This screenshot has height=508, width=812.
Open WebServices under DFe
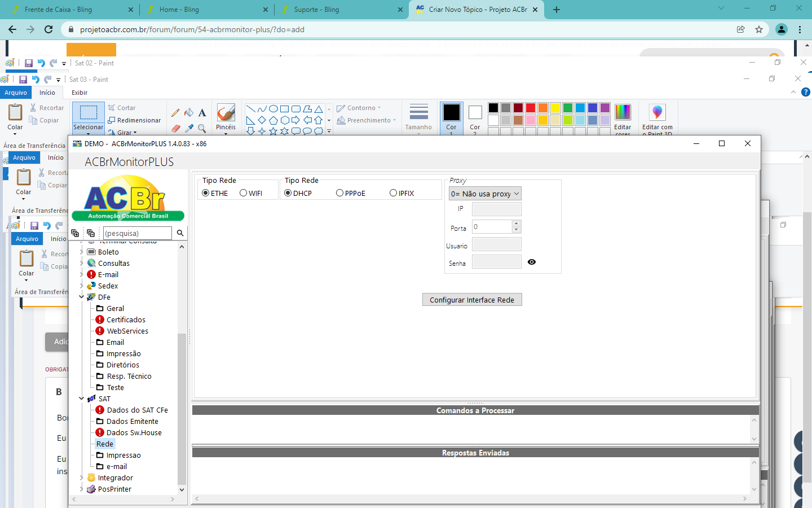127,331
